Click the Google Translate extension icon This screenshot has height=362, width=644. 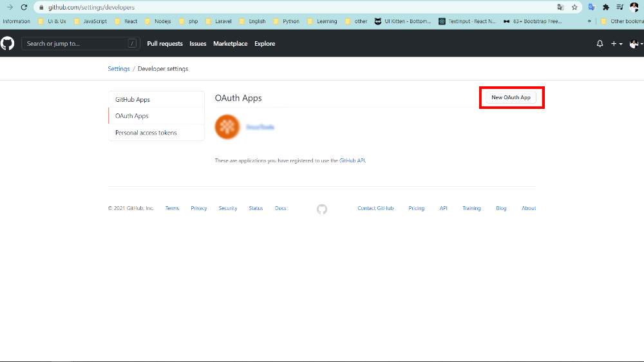(x=592, y=7)
